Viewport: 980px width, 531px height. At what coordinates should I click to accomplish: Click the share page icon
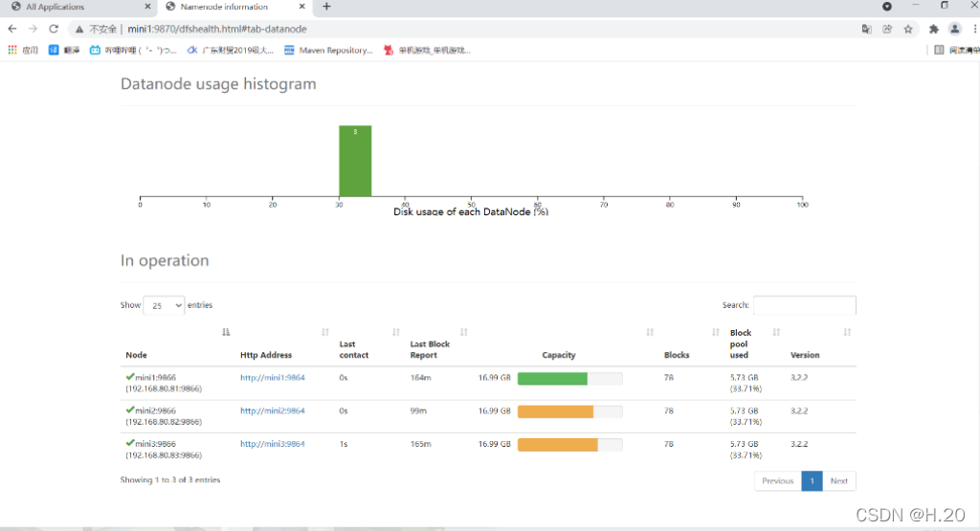[887, 29]
